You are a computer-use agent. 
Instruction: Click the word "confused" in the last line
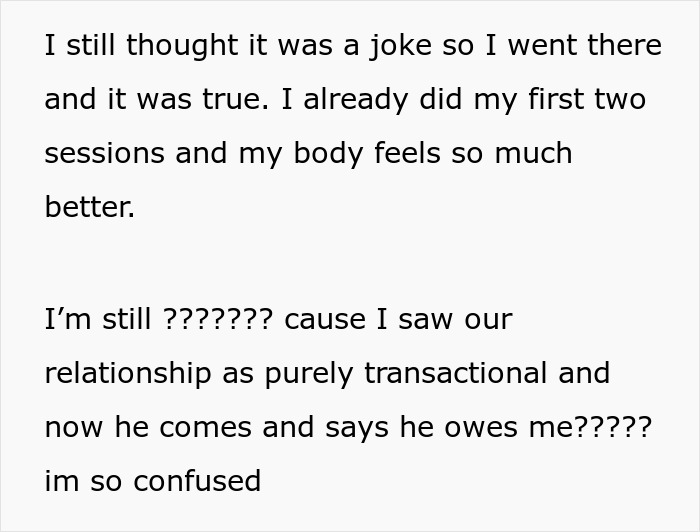(x=197, y=482)
